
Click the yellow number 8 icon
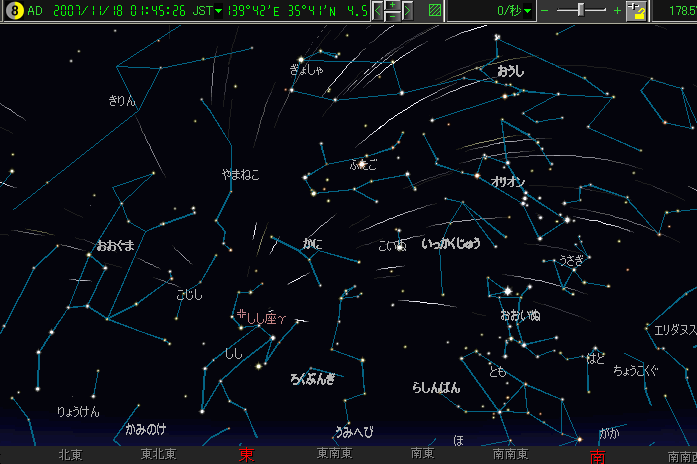coord(14,11)
